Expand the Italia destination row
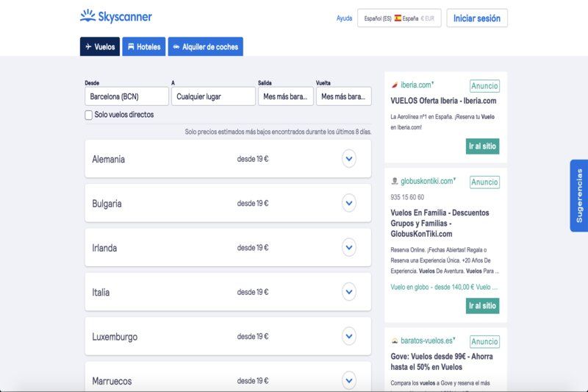The height and width of the screenshot is (392, 588). pos(348,292)
